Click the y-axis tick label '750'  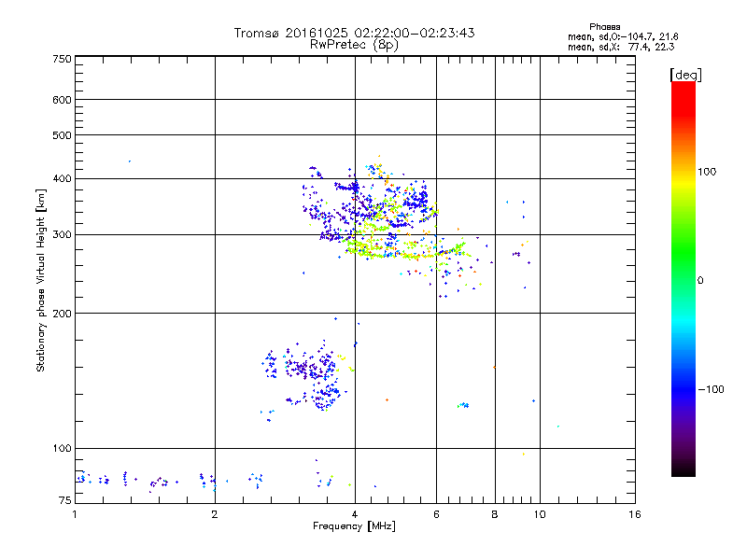coord(62,59)
